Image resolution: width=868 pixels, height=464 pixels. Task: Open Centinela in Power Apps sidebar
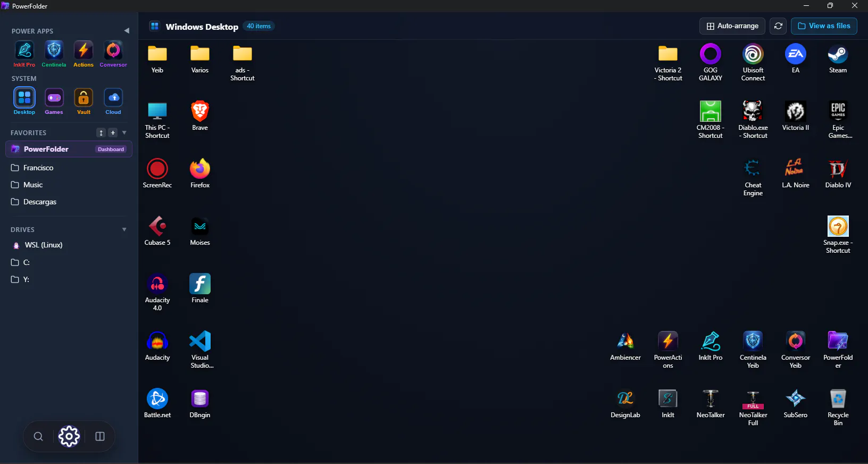click(54, 54)
